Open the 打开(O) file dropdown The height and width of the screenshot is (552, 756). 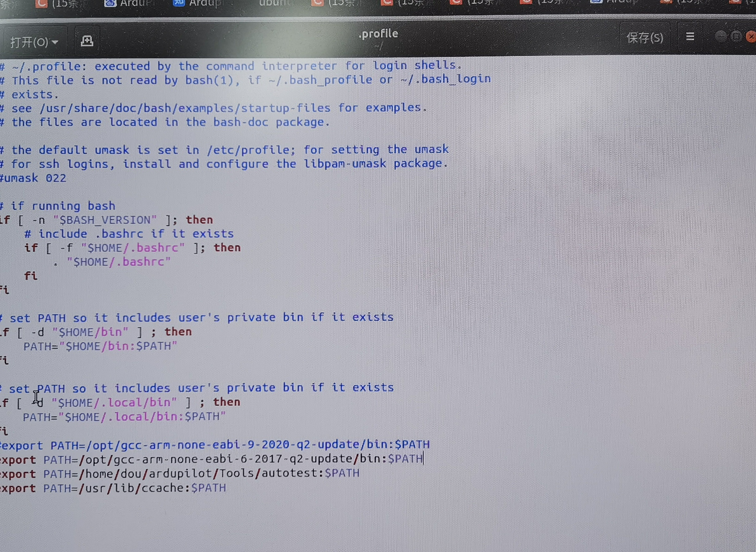(34, 42)
